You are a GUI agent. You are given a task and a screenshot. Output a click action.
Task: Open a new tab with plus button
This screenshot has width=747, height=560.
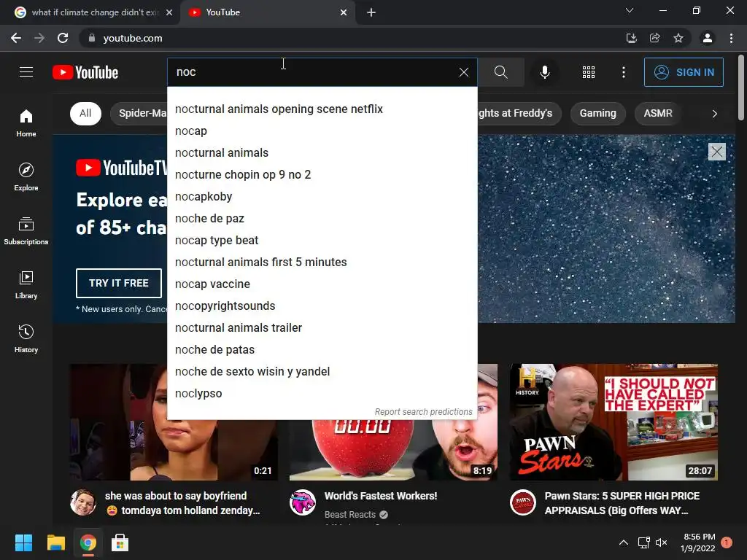(x=371, y=12)
